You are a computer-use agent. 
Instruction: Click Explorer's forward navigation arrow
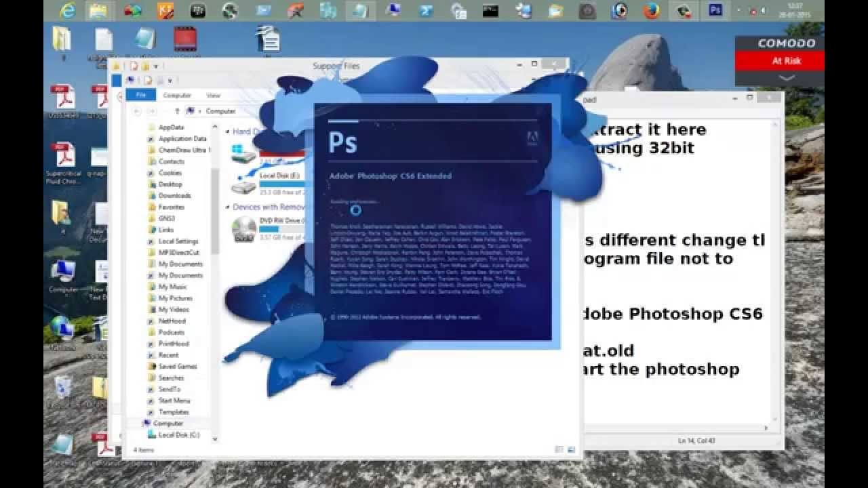click(x=152, y=111)
